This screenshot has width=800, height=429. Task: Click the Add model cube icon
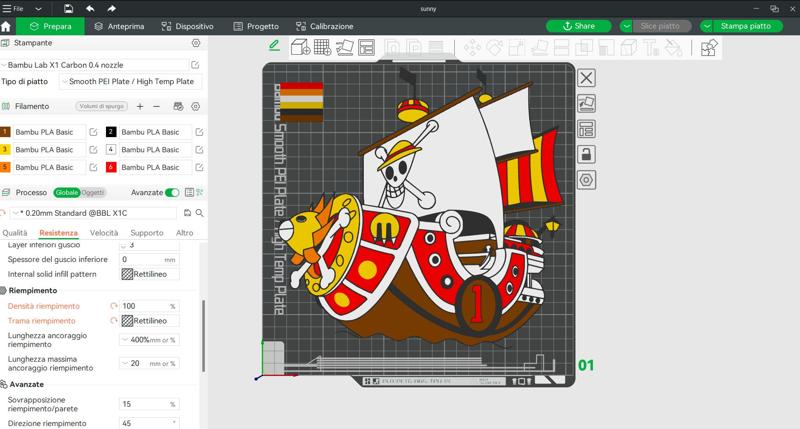point(300,47)
